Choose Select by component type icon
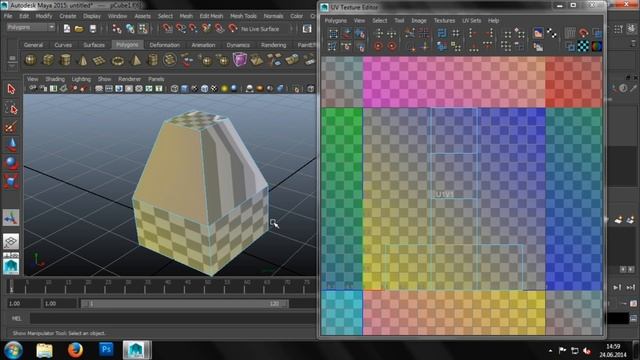 point(143,28)
